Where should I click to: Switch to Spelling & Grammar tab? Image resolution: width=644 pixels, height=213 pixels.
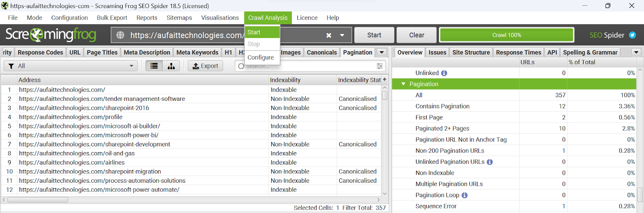590,52
